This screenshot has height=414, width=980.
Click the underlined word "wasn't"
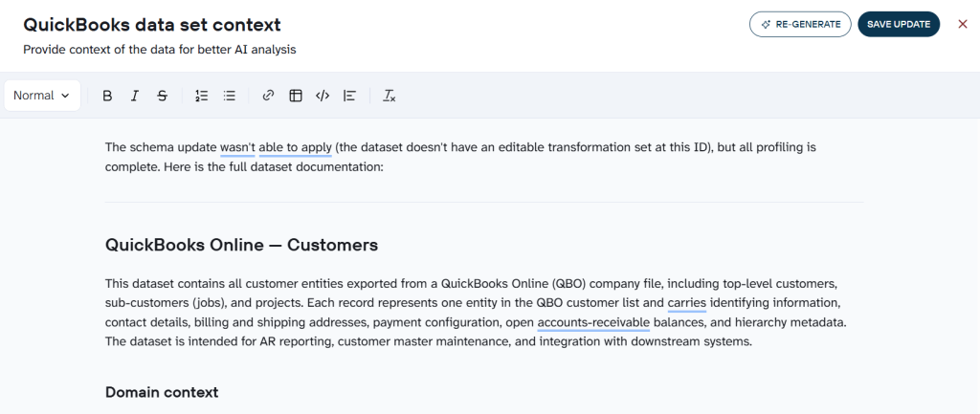(x=237, y=148)
